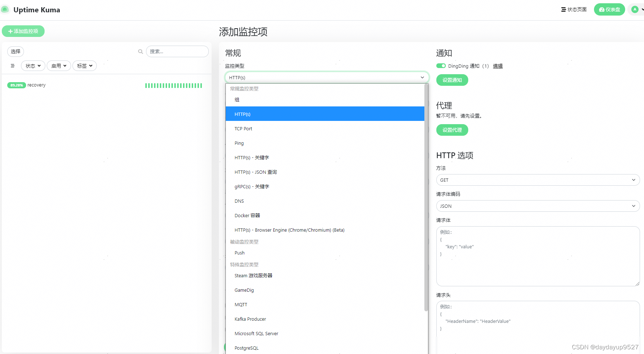The image size is (644, 354).
Task: Click the monitor type list scrollbar
Action: [426, 197]
